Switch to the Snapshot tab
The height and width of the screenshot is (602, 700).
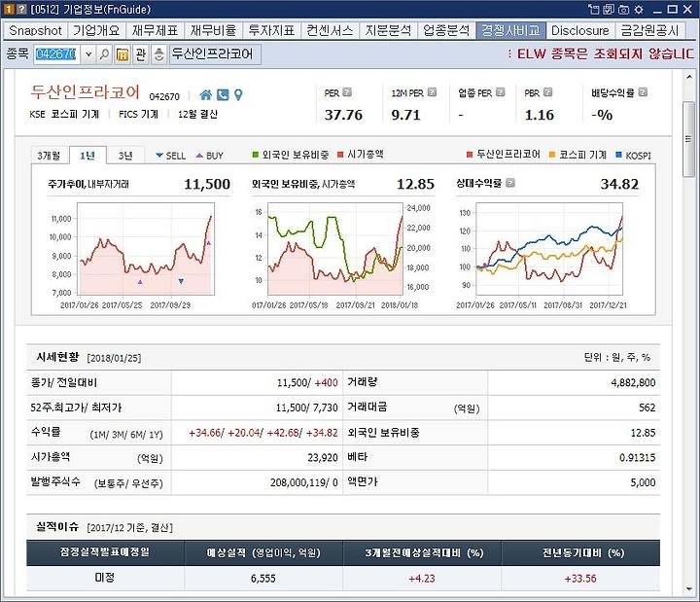(x=35, y=30)
